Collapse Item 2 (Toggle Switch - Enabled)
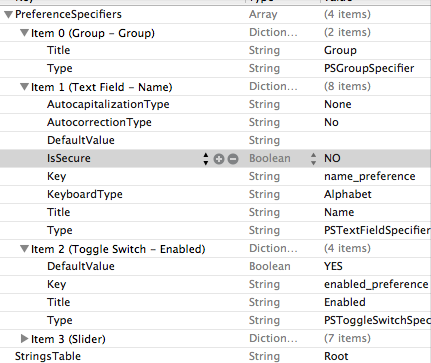This screenshot has height=363, width=431. (24, 249)
